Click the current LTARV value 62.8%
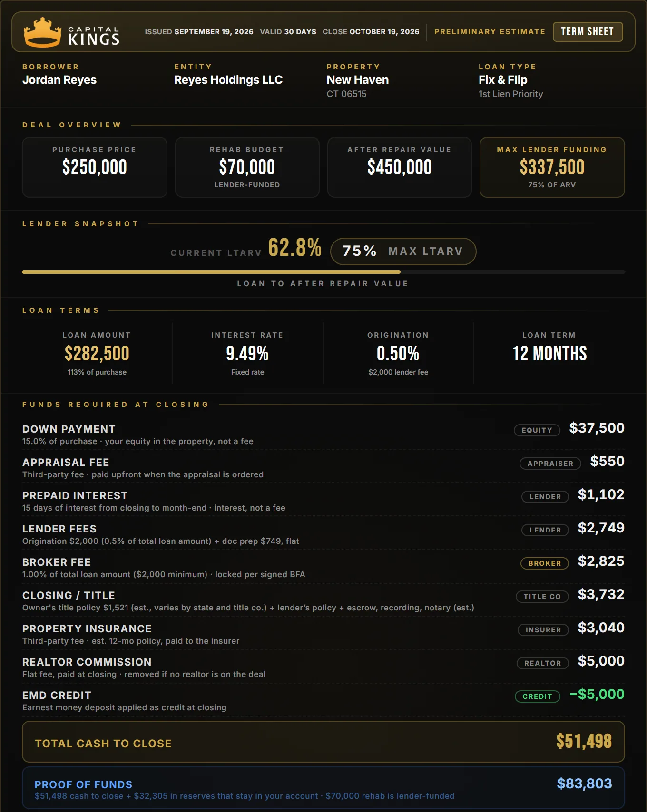This screenshot has height=812, width=647. coord(295,248)
